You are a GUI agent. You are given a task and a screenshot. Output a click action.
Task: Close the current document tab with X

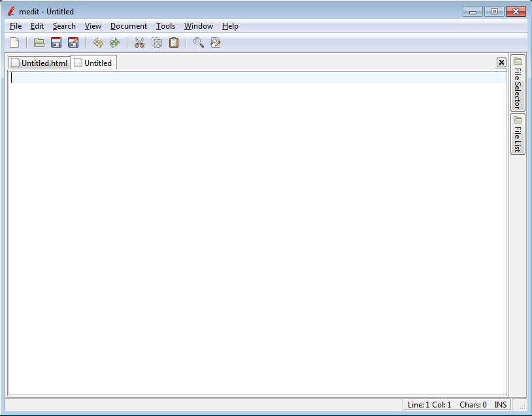point(501,63)
